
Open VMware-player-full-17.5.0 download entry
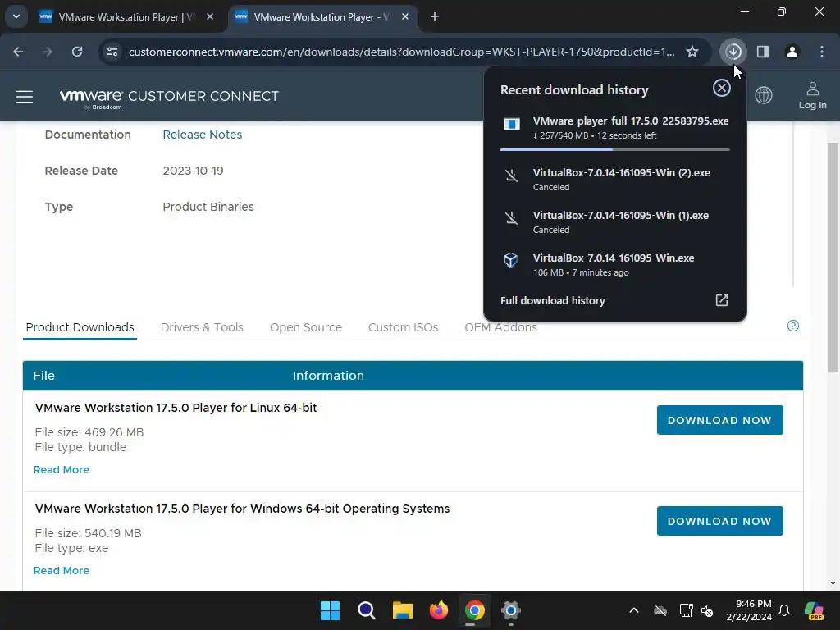click(x=615, y=128)
